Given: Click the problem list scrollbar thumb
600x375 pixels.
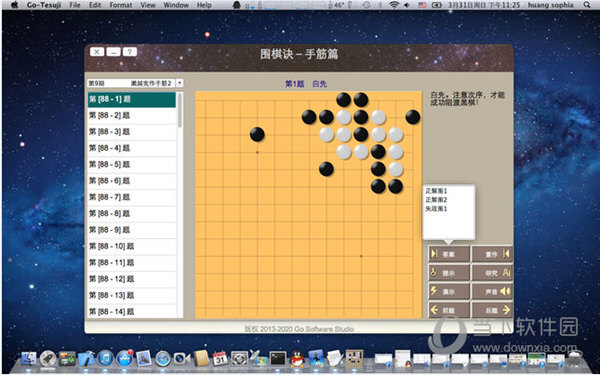Looking at the screenshot, I should [180, 110].
